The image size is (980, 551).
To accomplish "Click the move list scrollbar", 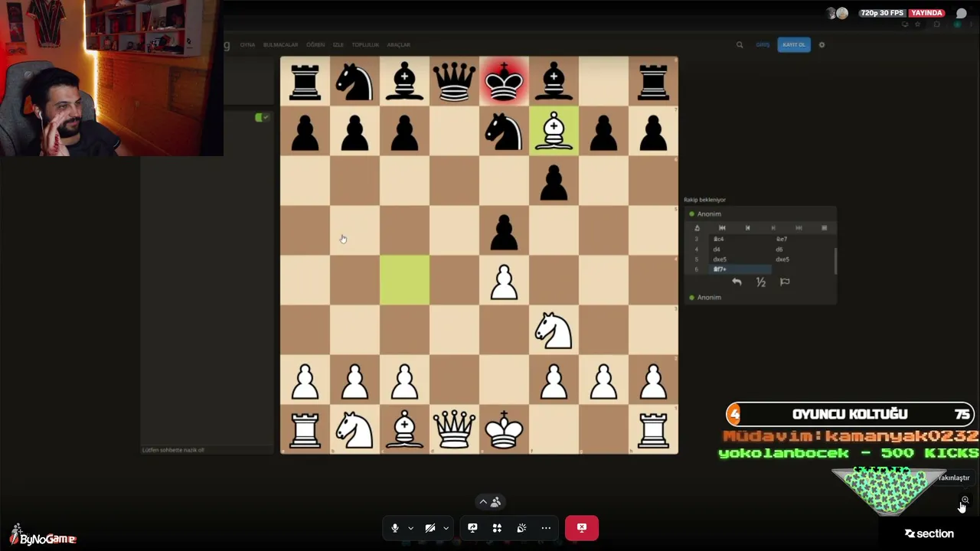I will 835,260.
